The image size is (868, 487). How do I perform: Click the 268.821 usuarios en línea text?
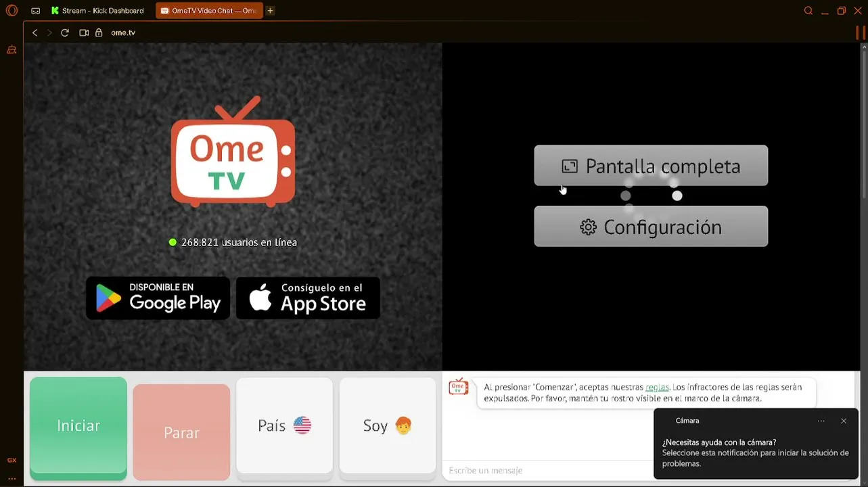[x=239, y=242]
